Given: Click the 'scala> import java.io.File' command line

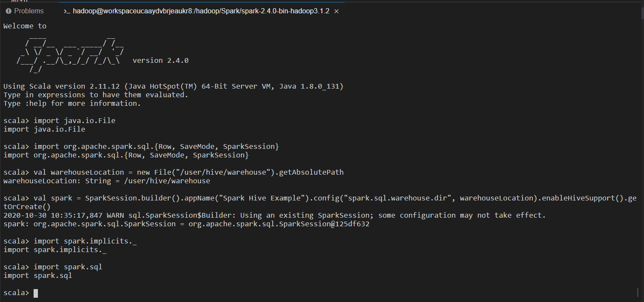Looking at the screenshot, I should point(59,121).
